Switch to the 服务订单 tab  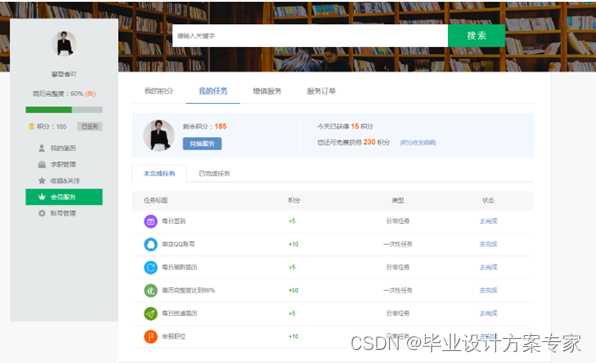coord(321,91)
